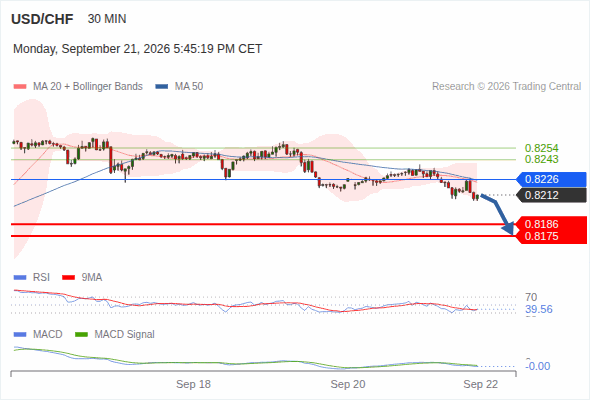Image resolution: width=590 pixels, height=400 pixels.
Task: Click the MACD value -0.00
Action: [538, 366]
